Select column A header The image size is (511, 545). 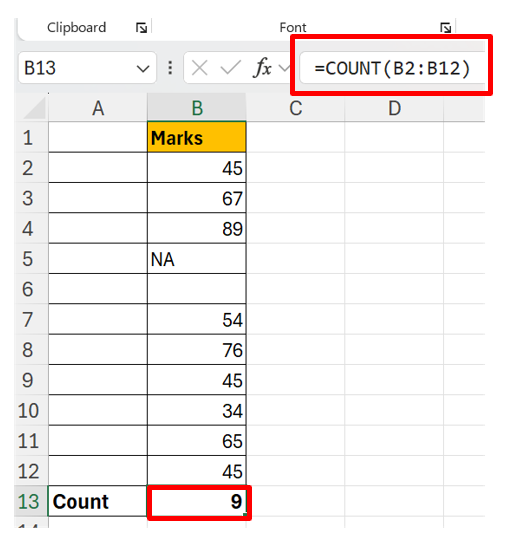98,108
